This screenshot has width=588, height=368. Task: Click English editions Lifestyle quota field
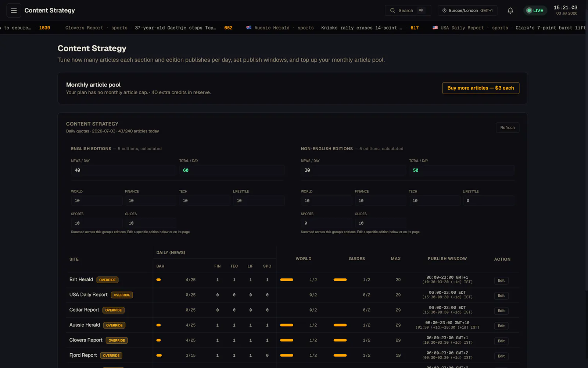(x=259, y=201)
